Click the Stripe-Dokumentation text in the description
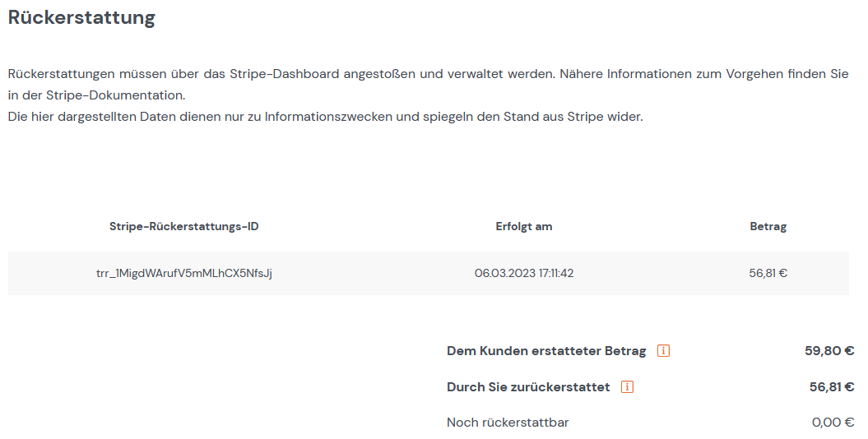Image resolution: width=868 pixels, height=439 pixels. pos(116,95)
